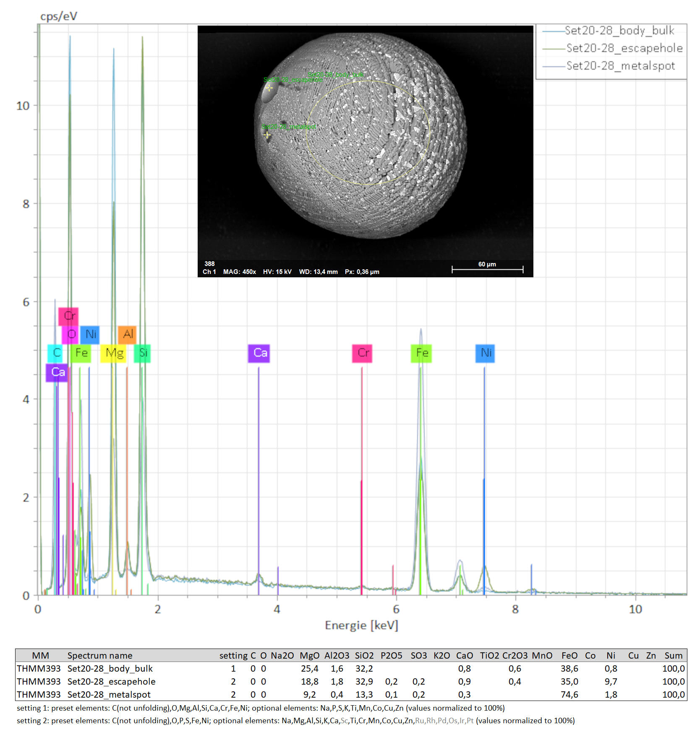Select the green Si element label
The height and width of the screenshot is (740, 700).
coord(142,353)
